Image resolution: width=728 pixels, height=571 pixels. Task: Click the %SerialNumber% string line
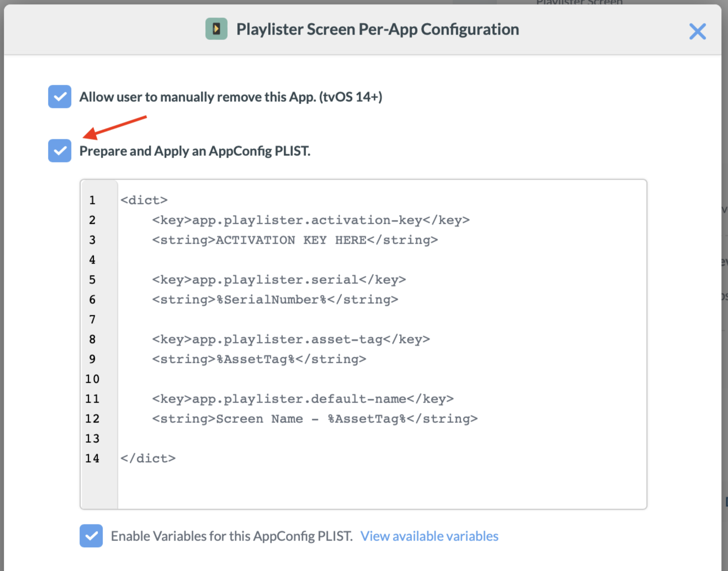275,300
